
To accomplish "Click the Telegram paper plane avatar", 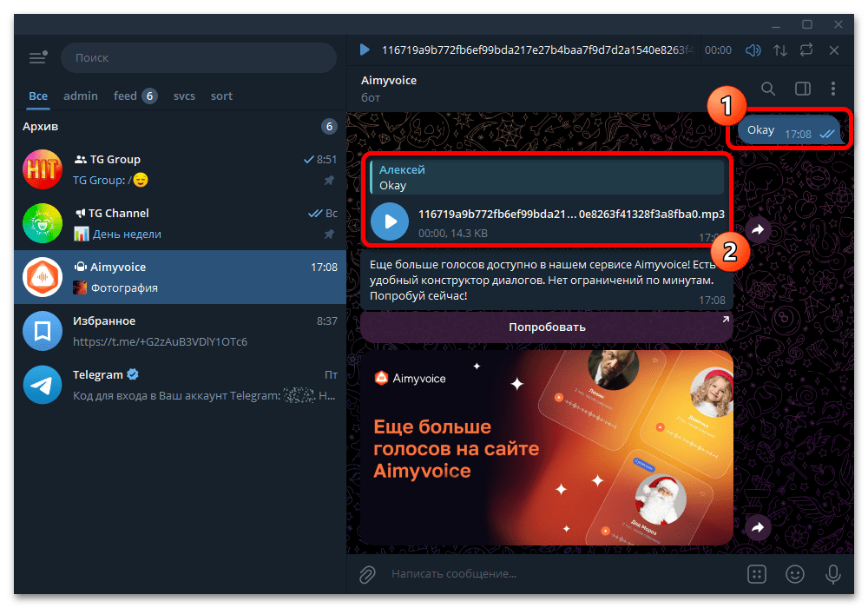I will (x=43, y=384).
